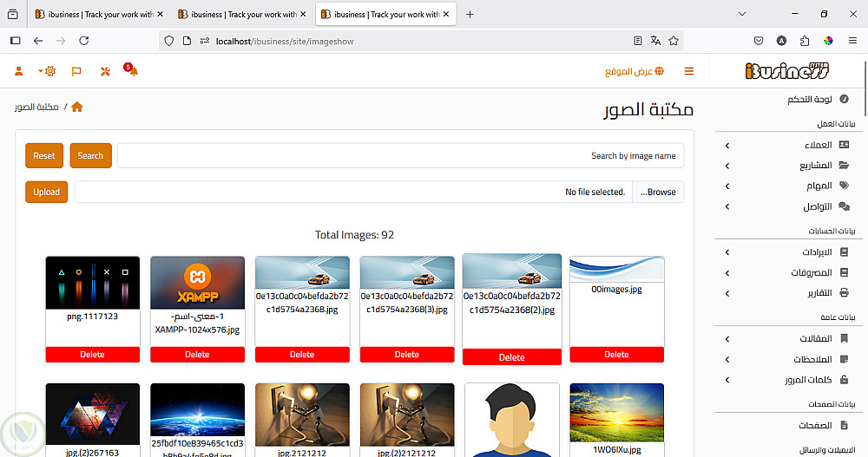The image size is (868, 457).
Task: Reload the page
Action: pyautogui.click(x=83, y=41)
